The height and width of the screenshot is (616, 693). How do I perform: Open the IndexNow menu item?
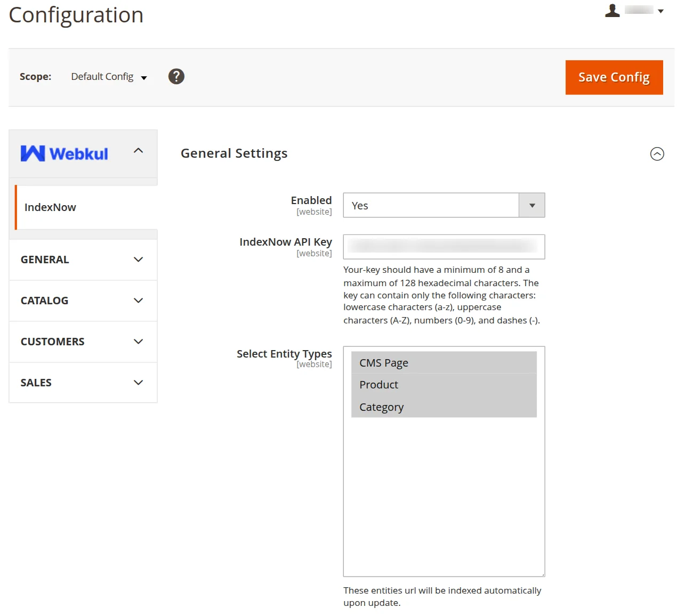[x=51, y=207]
